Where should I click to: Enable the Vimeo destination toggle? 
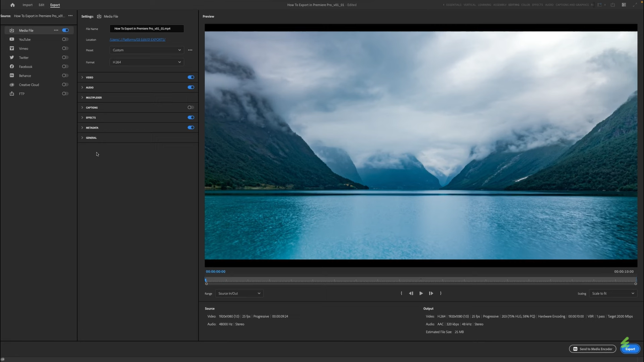click(x=65, y=48)
